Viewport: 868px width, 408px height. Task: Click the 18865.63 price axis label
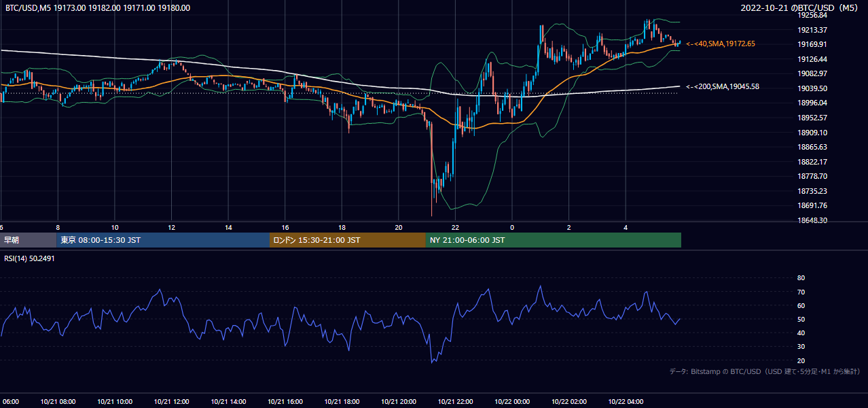(x=812, y=147)
